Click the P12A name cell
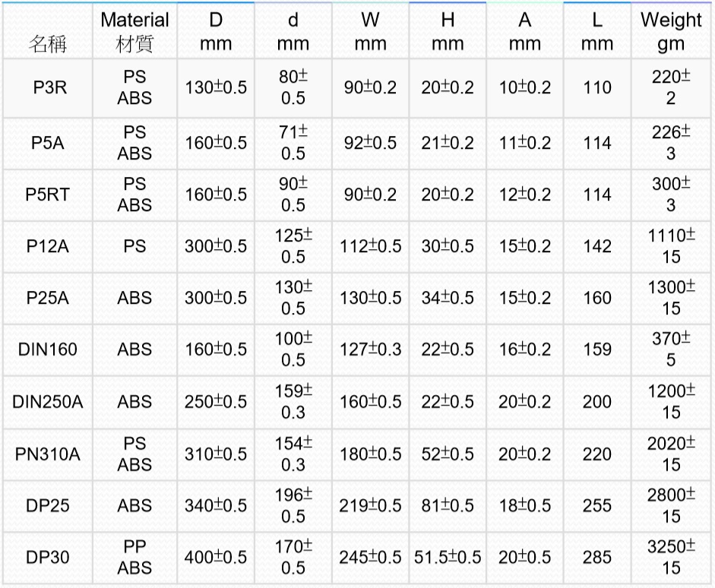 (47, 246)
